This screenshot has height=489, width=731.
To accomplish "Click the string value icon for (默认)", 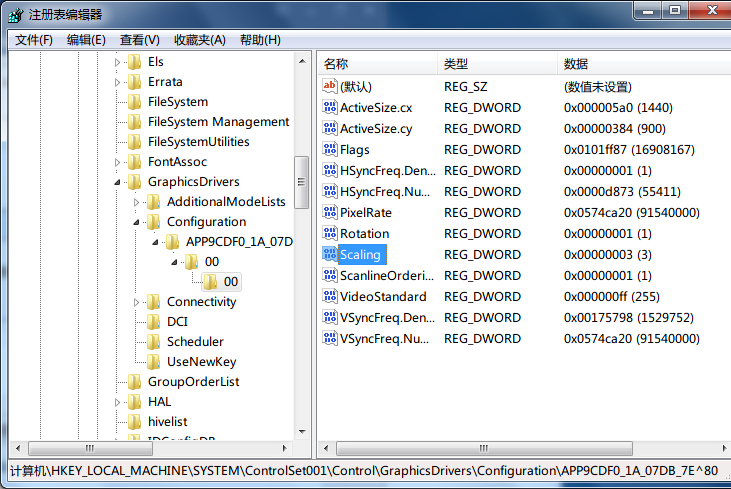I will (x=330, y=86).
